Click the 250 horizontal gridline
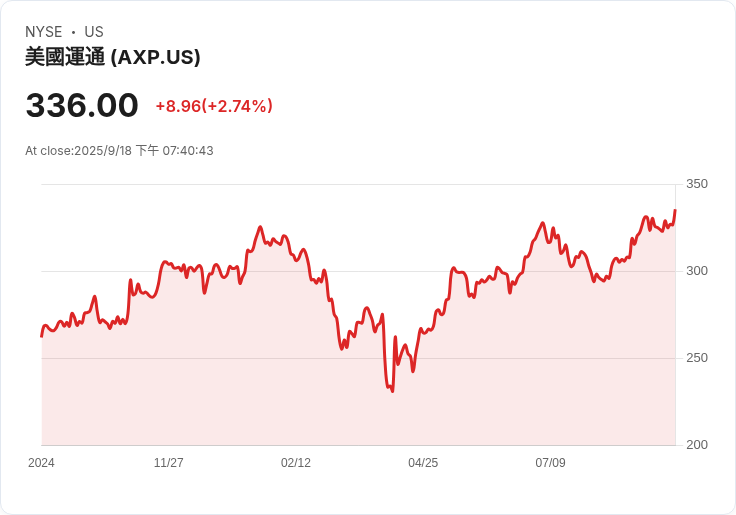Screen dimensions: 736x515 pos(358,358)
